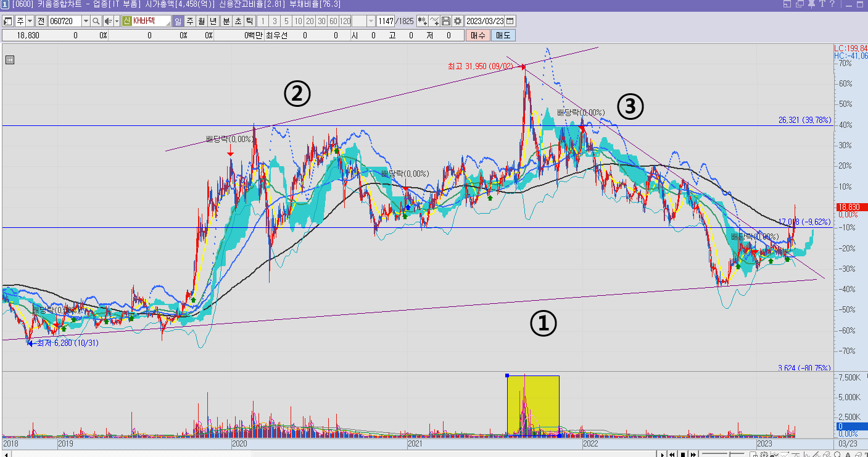Image resolution: width=868 pixels, height=457 pixels.
Task: Click the grid table icon on the chart
Action: pyautogui.click(x=9, y=60)
